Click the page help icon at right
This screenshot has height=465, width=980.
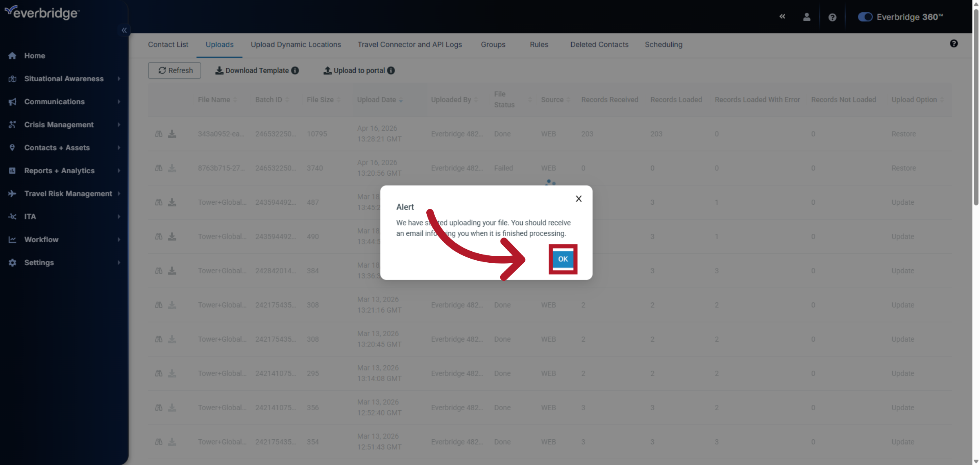point(953,44)
